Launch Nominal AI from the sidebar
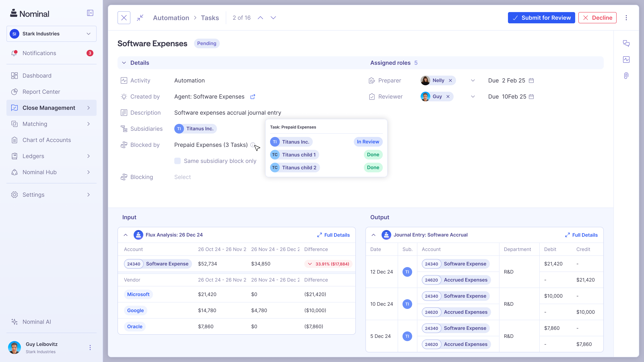 (x=36, y=322)
